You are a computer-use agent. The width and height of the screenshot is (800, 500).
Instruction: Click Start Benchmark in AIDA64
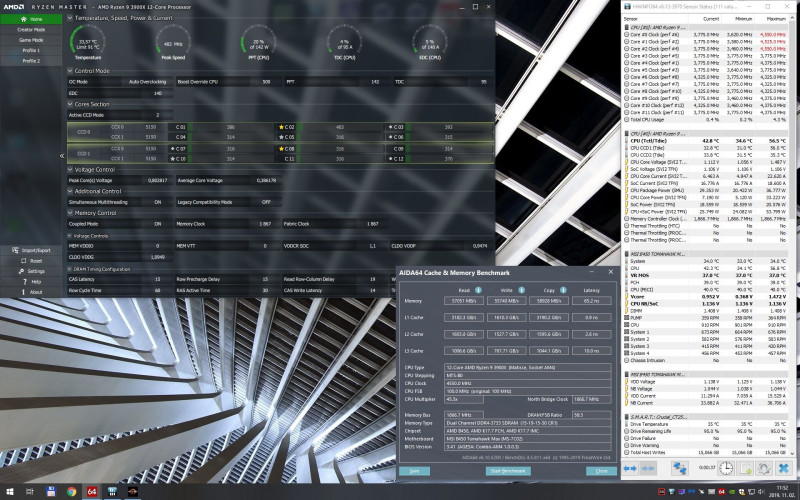(508, 471)
